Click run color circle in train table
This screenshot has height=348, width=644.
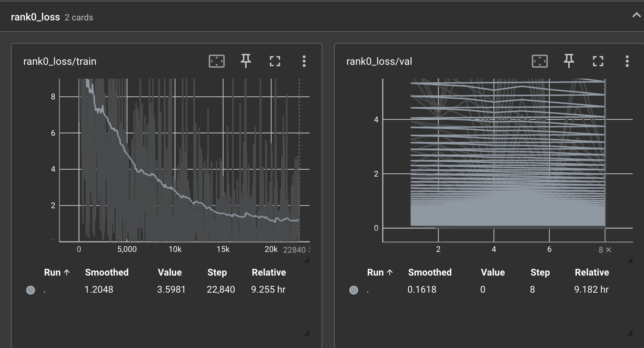point(31,290)
